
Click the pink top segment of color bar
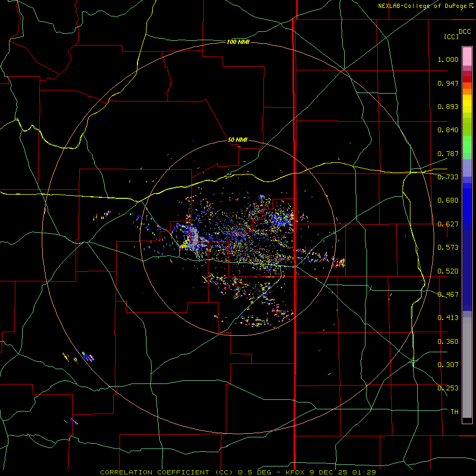(x=467, y=57)
